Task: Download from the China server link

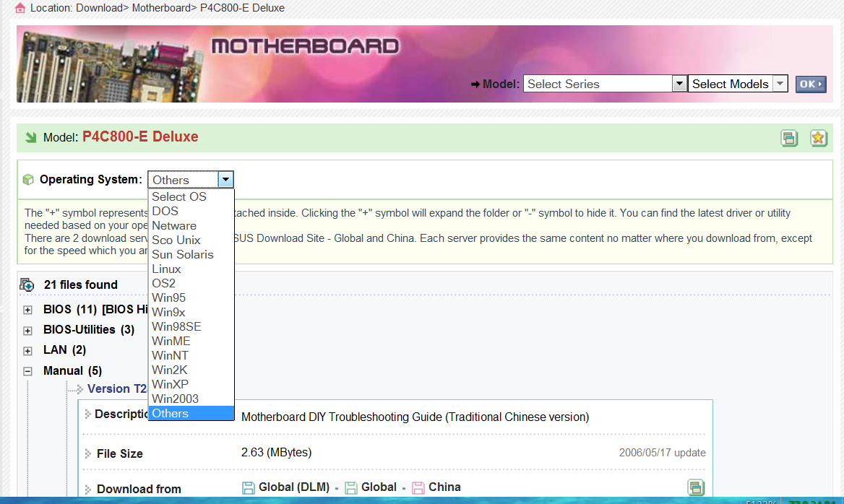Action: 444,487
